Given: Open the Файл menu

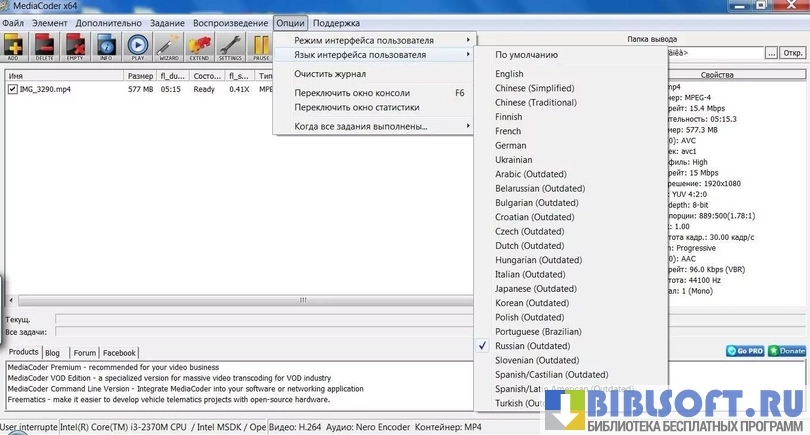Looking at the screenshot, I should 13,22.
